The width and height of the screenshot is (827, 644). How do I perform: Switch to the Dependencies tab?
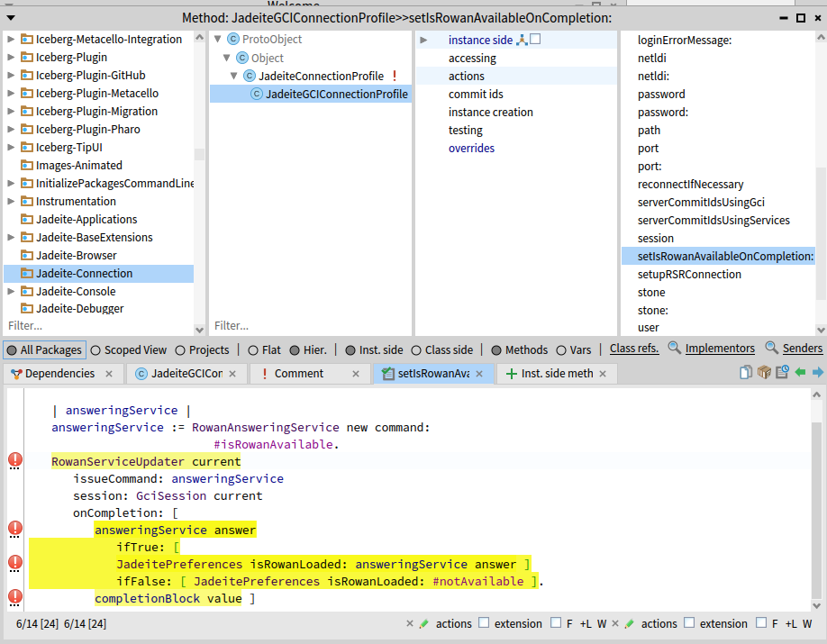point(59,374)
